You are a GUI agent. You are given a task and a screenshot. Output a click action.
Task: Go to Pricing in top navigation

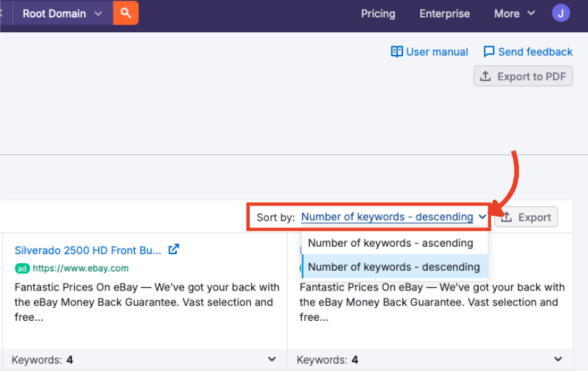coord(378,13)
